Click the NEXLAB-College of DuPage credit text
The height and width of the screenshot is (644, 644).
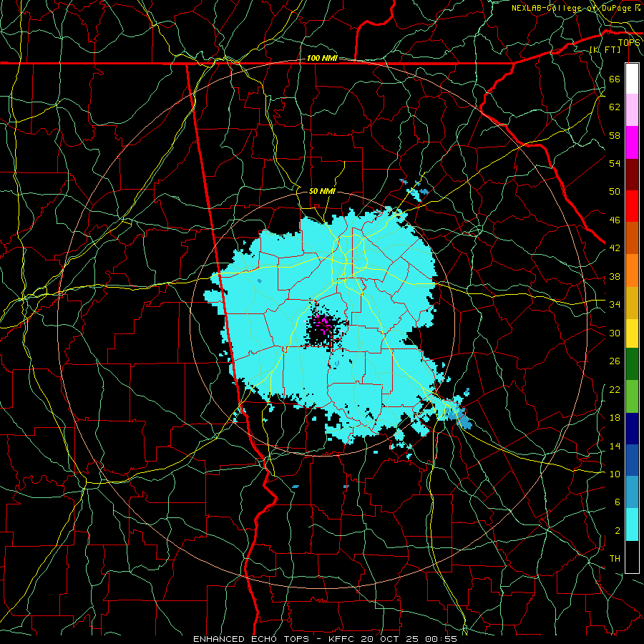(576, 8)
